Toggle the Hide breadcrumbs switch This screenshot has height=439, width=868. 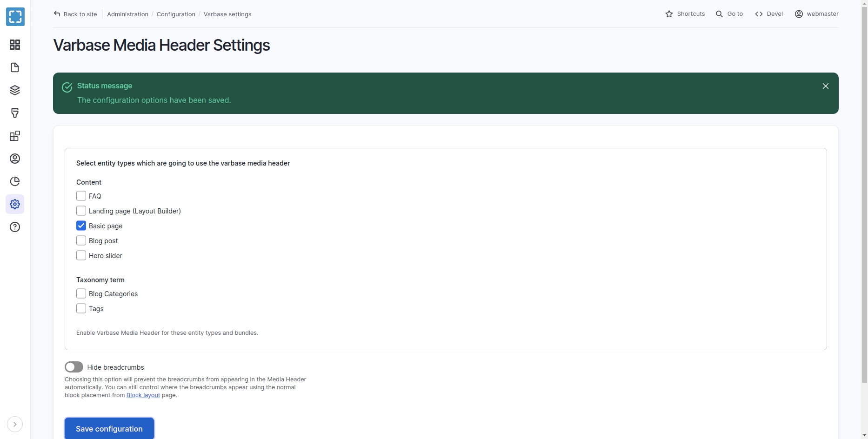[74, 367]
